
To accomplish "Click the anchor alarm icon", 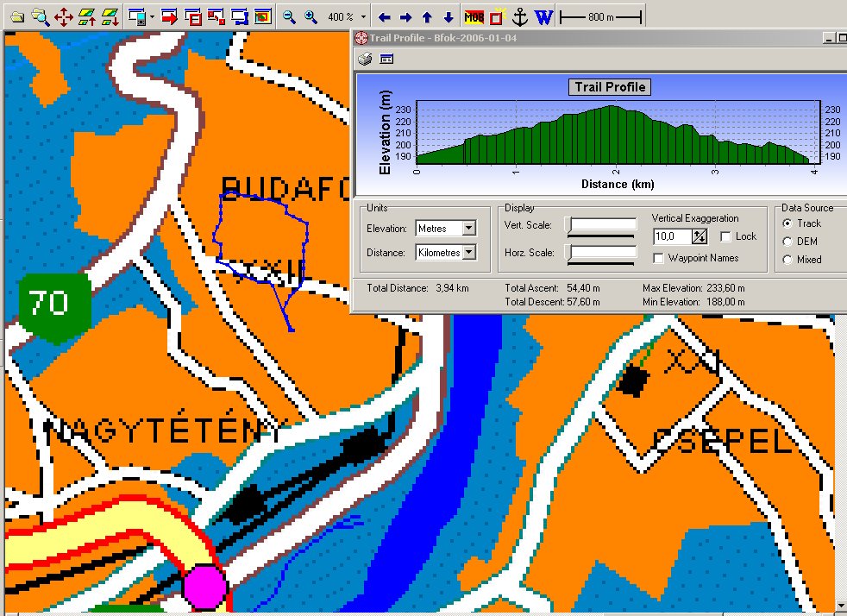I will point(519,16).
